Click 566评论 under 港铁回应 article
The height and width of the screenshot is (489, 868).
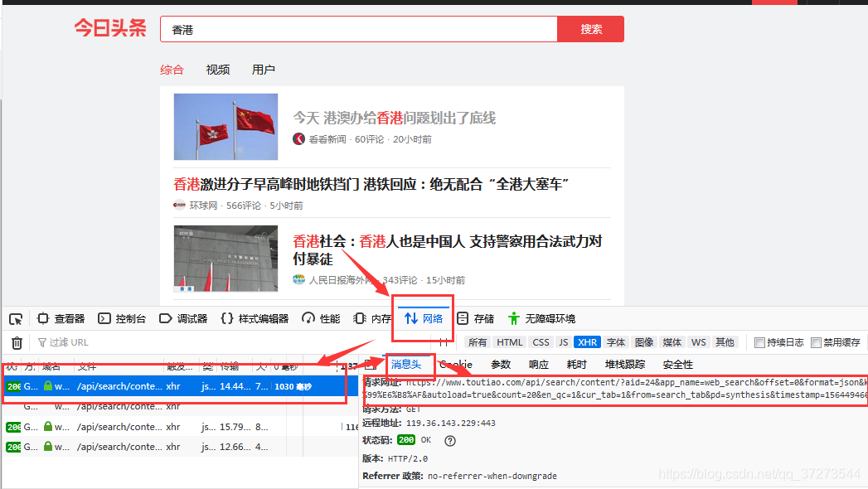244,206
